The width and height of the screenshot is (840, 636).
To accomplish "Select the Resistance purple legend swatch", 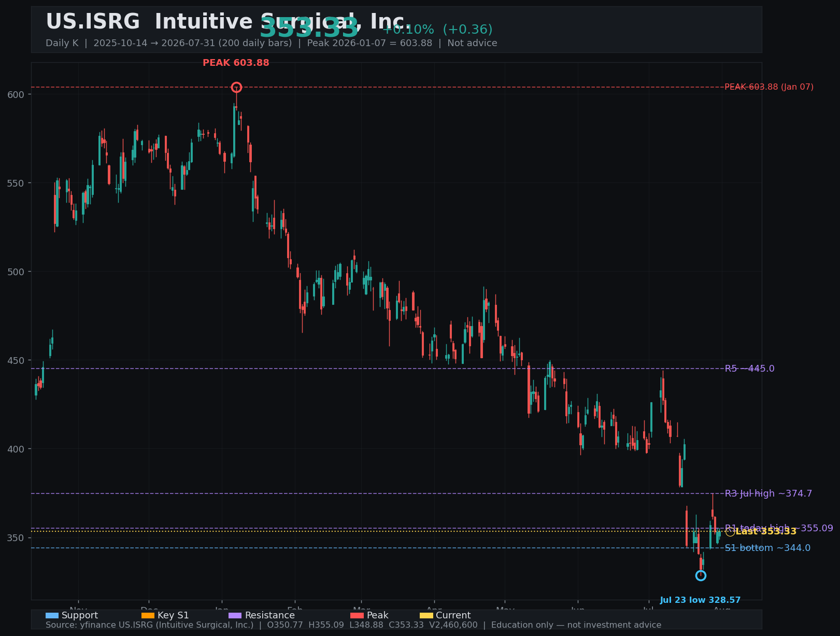I will [235, 615].
